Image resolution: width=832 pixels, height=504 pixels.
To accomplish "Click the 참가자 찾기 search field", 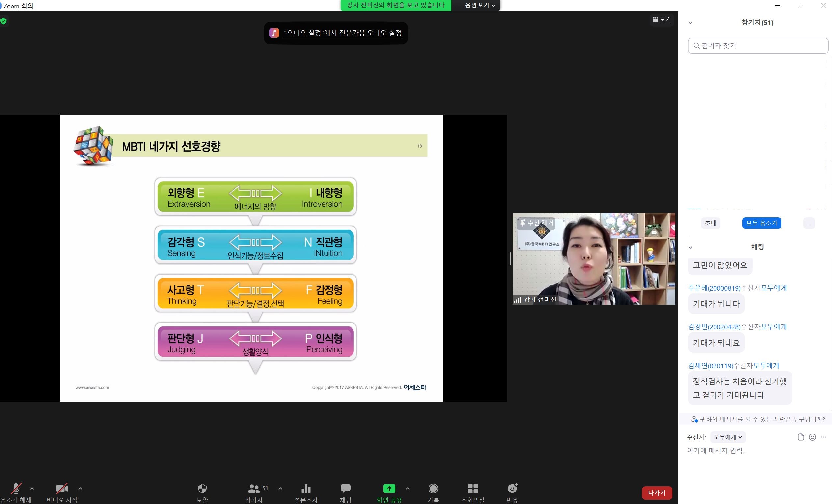I will [758, 46].
